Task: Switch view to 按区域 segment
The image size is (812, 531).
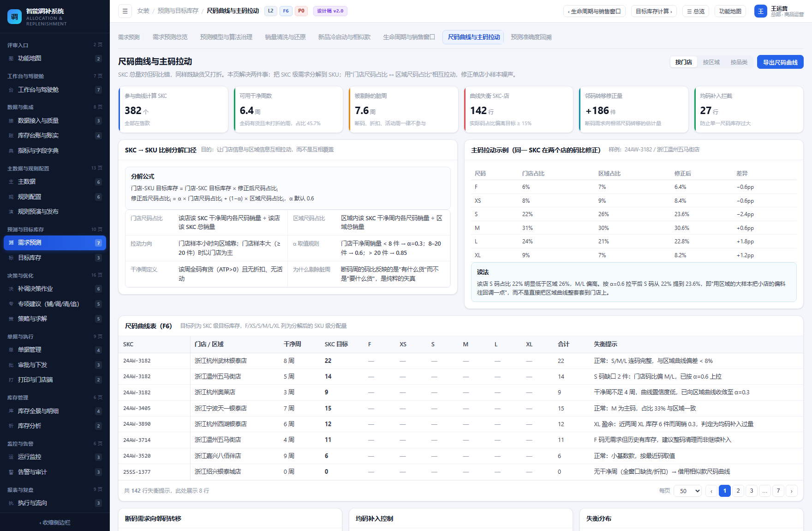Action: coord(711,62)
